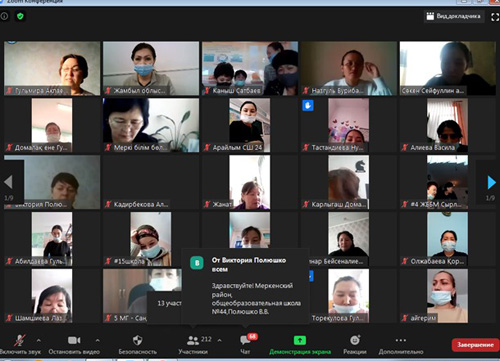Enter full screen mode icon
The width and height of the screenshot is (500, 361).
(x=495, y=17)
